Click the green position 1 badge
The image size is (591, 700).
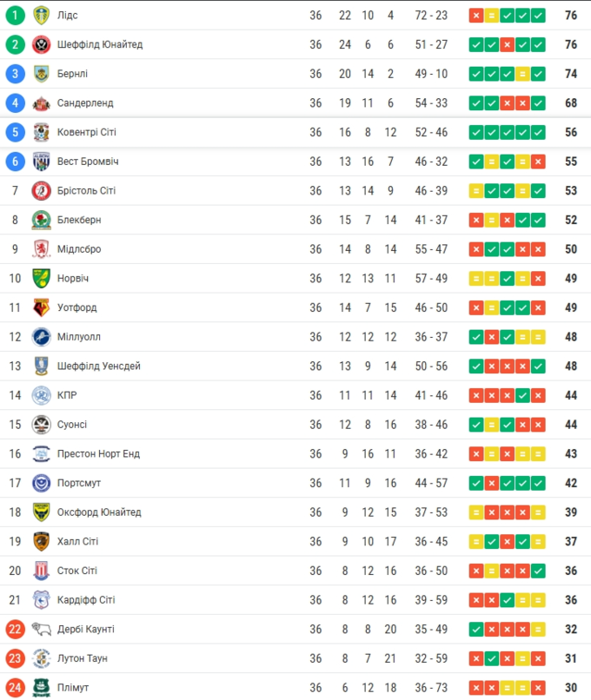[x=15, y=15]
